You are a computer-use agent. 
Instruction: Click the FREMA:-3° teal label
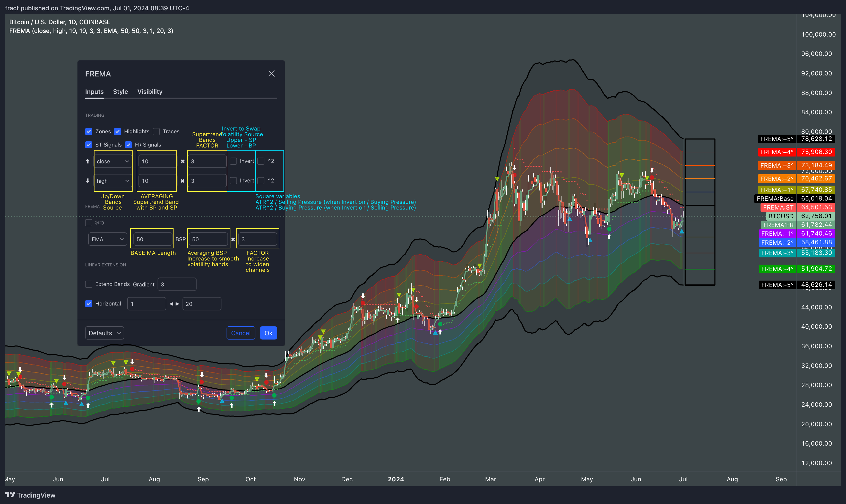click(x=777, y=253)
